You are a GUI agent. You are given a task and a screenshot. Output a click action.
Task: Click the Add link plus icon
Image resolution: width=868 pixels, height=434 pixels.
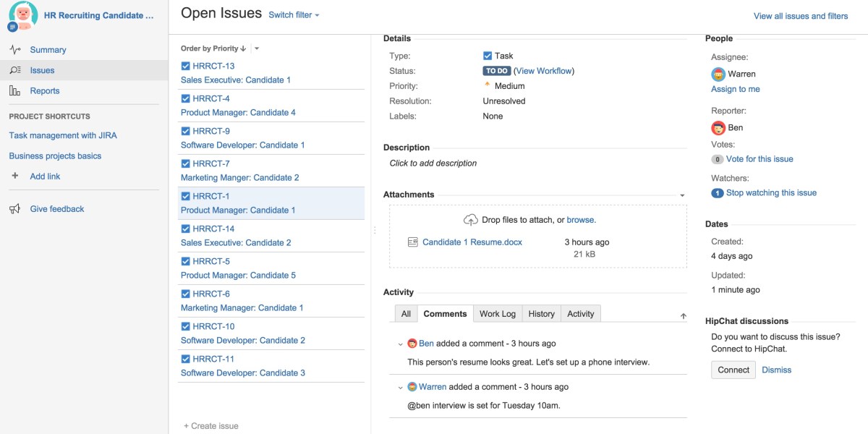[x=14, y=176]
